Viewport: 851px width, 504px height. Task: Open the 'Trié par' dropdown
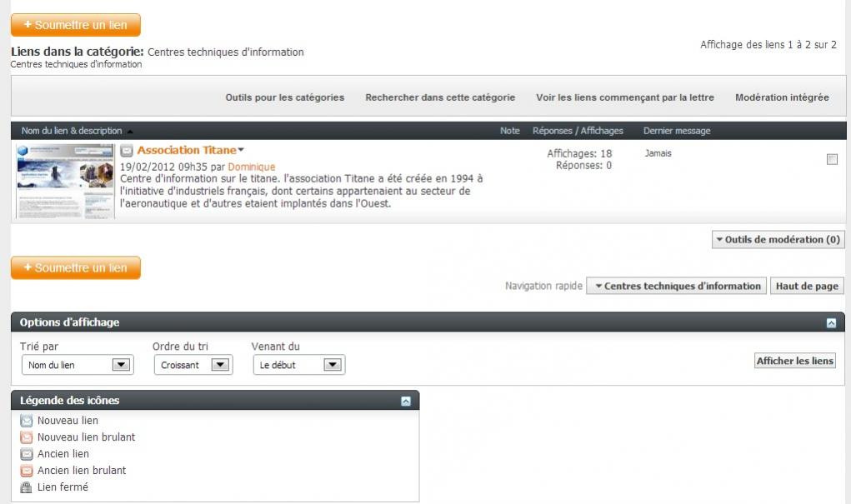coord(77,365)
